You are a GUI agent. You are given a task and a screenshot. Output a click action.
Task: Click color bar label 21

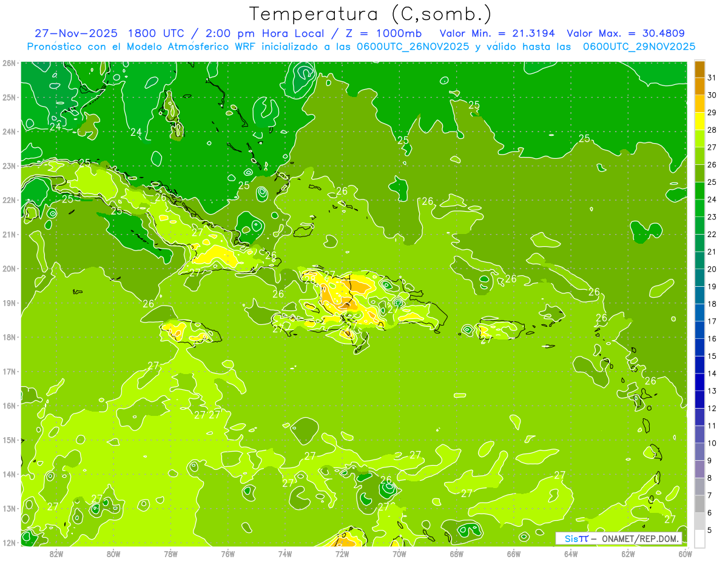click(x=712, y=252)
